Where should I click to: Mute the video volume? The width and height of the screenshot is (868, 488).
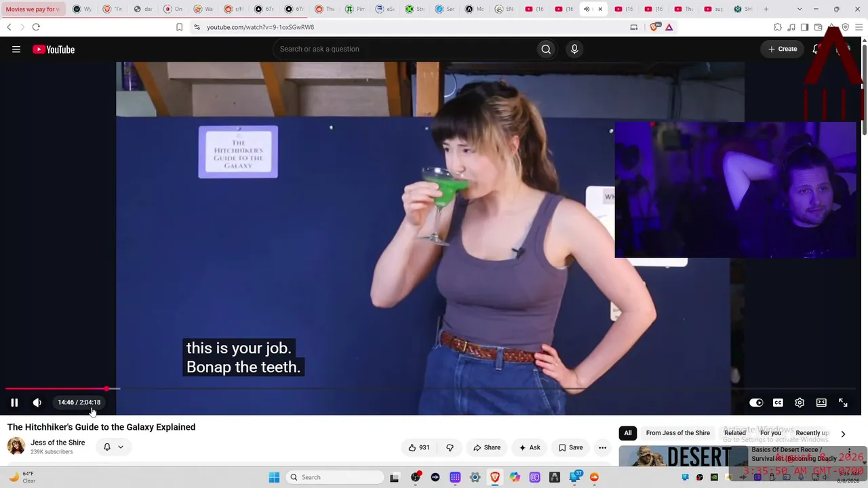pos(37,403)
